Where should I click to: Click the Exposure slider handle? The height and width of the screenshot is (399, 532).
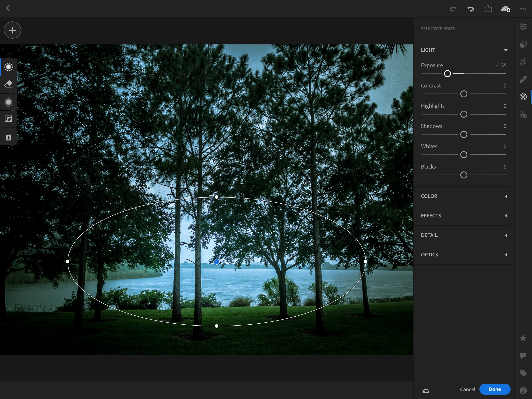pyautogui.click(x=447, y=74)
